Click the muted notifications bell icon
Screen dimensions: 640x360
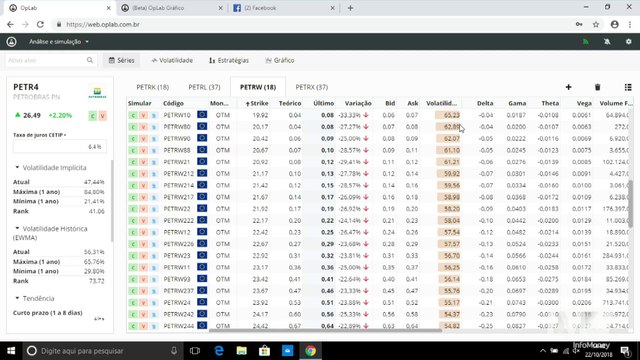[x=607, y=42]
